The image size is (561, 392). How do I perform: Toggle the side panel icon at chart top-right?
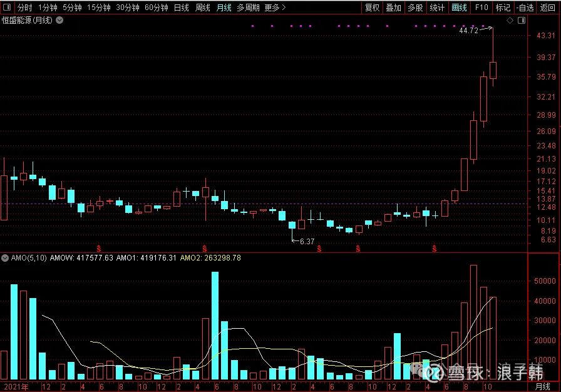[x=522, y=21]
